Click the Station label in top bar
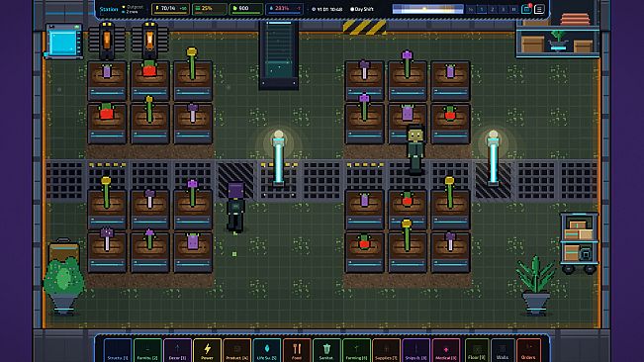This screenshot has width=644, height=362. point(109,9)
